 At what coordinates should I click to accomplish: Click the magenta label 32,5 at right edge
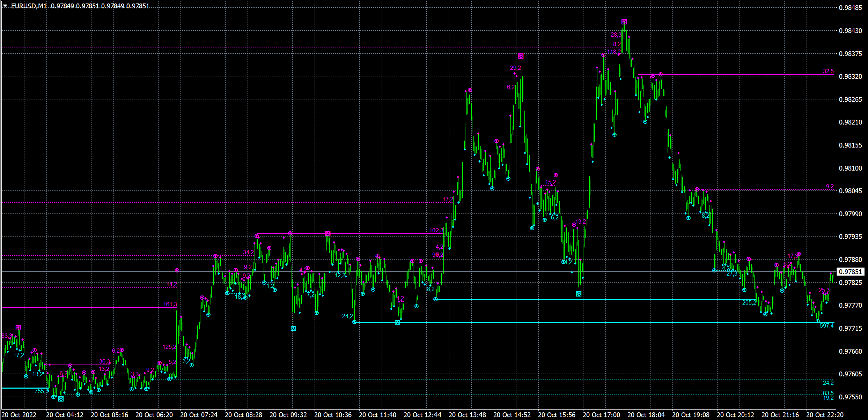[x=828, y=71]
